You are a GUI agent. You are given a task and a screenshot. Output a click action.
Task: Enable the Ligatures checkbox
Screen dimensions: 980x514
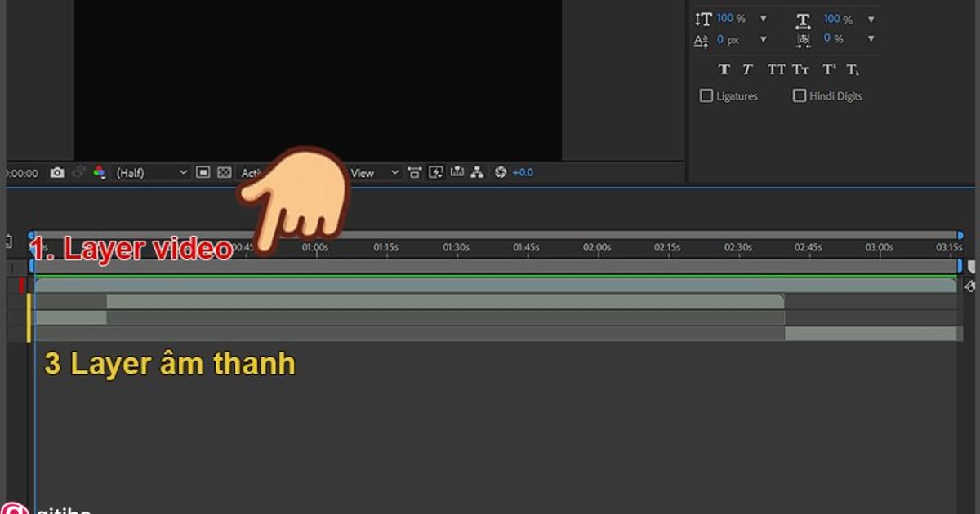tap(706, 95)
